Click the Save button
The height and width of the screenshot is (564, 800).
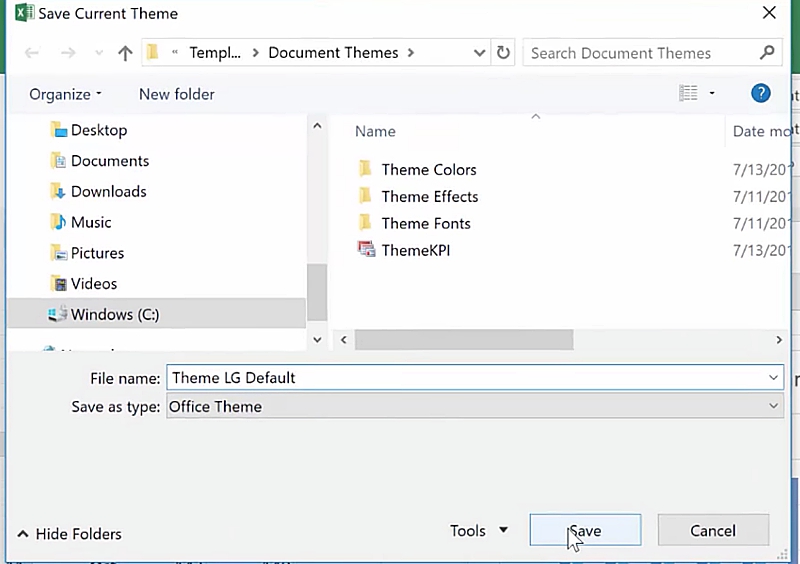(x=585, y=531)
